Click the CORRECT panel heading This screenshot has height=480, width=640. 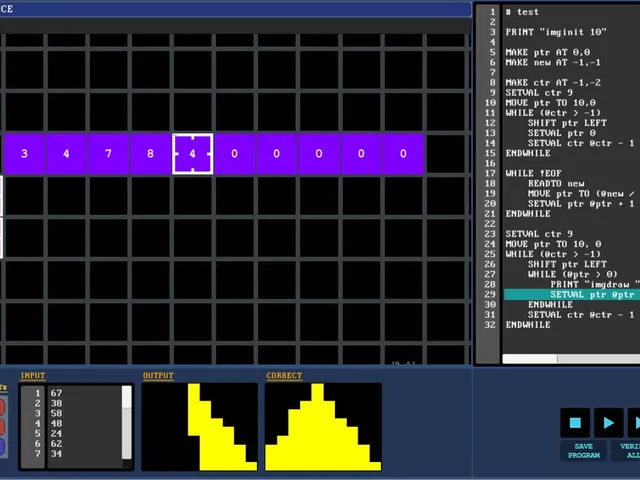(x=284, y=376)
